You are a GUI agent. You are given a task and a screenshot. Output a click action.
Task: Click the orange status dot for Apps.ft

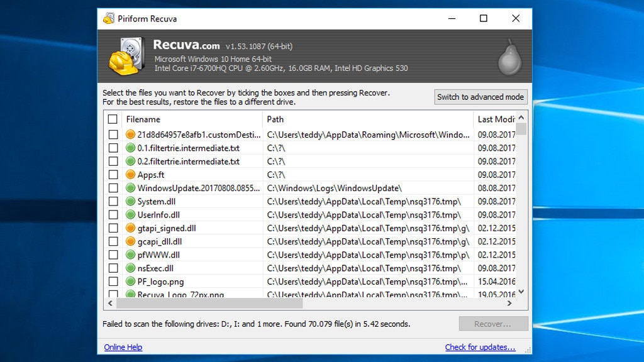point(130,175)
